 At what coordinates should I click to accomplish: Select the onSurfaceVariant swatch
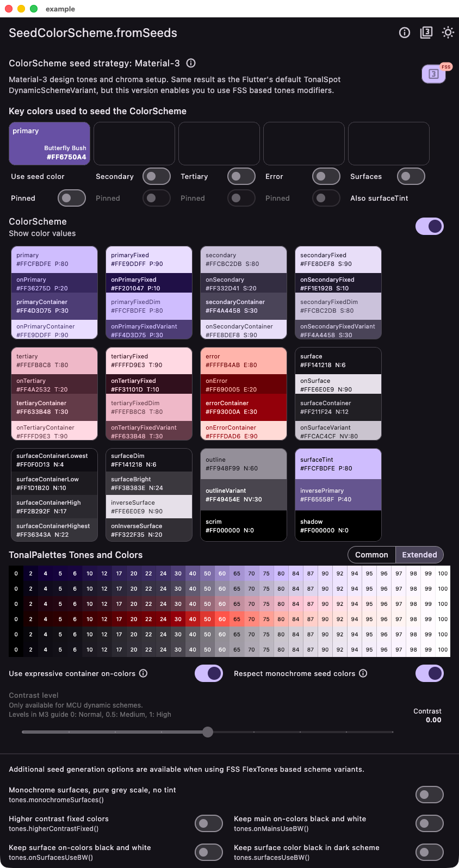[338, 431]
